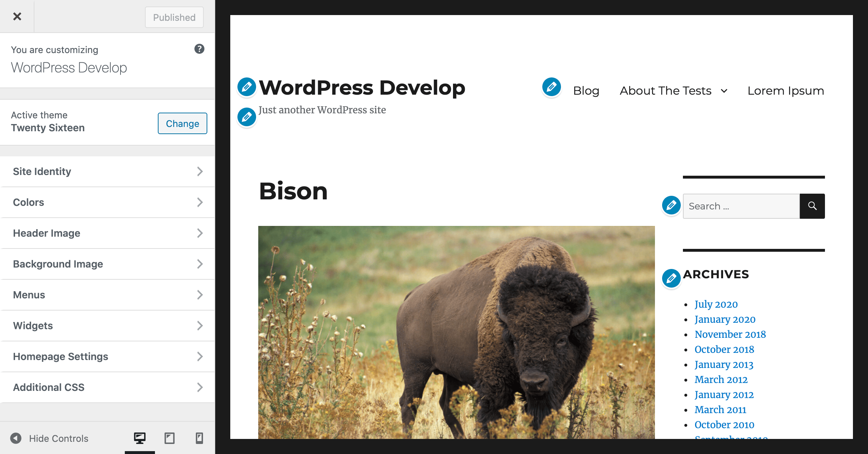Click the navigation menu edit pencil shortcut

[x=552, y=87]
